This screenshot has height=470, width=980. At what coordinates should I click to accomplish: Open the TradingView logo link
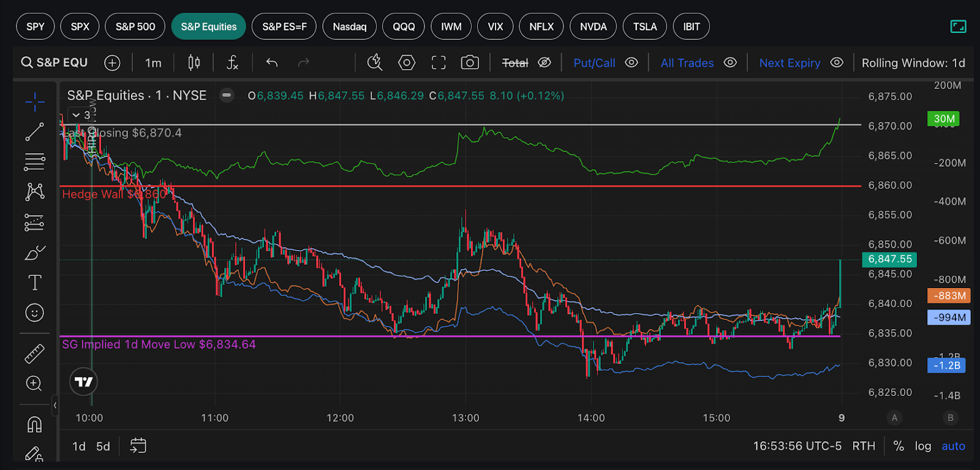click(x=83, y=382)
